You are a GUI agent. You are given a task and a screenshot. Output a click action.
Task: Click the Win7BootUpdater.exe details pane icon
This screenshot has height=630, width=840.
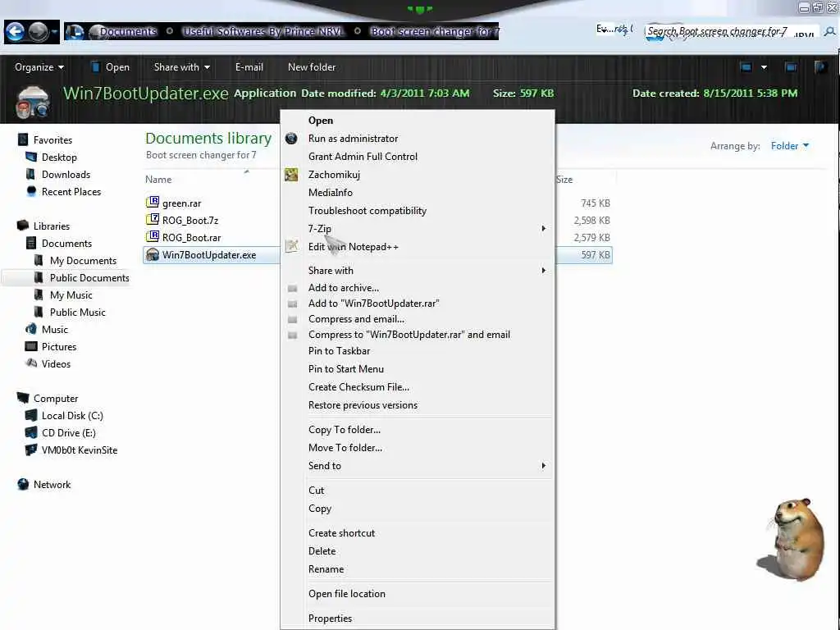pyautogui.click(x=33, y=102)
